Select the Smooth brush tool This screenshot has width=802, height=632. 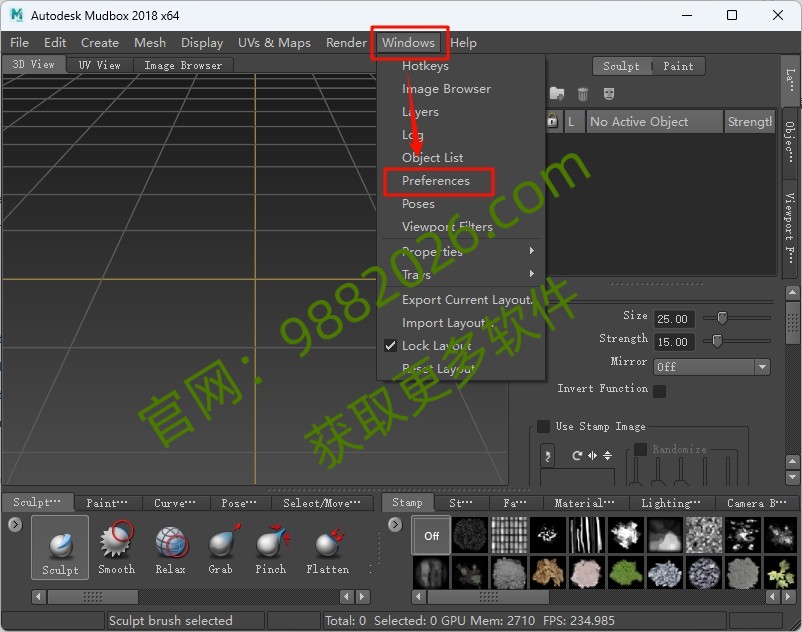pos(117,547)
